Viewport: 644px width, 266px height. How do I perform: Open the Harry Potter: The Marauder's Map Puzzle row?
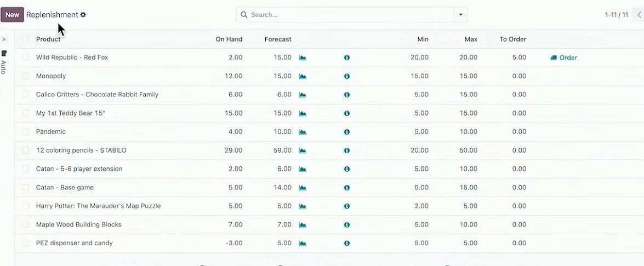(98, 206)
